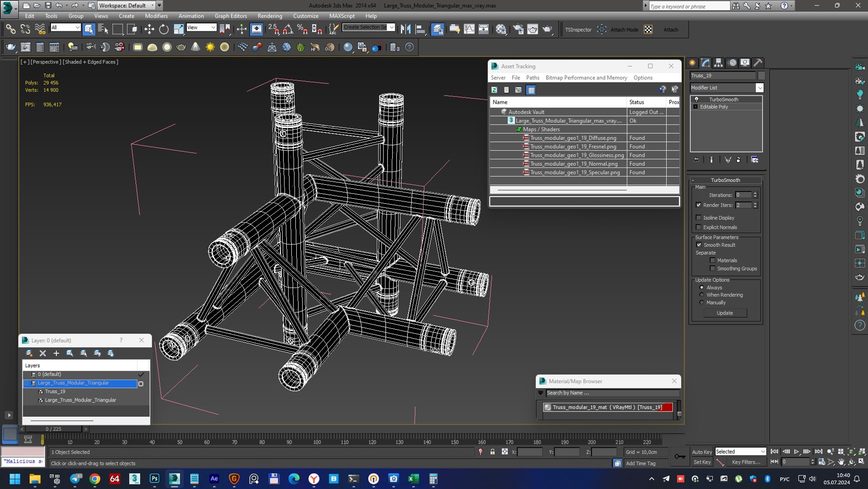Open the Hierarchy tab in Command Panel
868x489 pixels.
pyautogui.click(x=719, y=62)
